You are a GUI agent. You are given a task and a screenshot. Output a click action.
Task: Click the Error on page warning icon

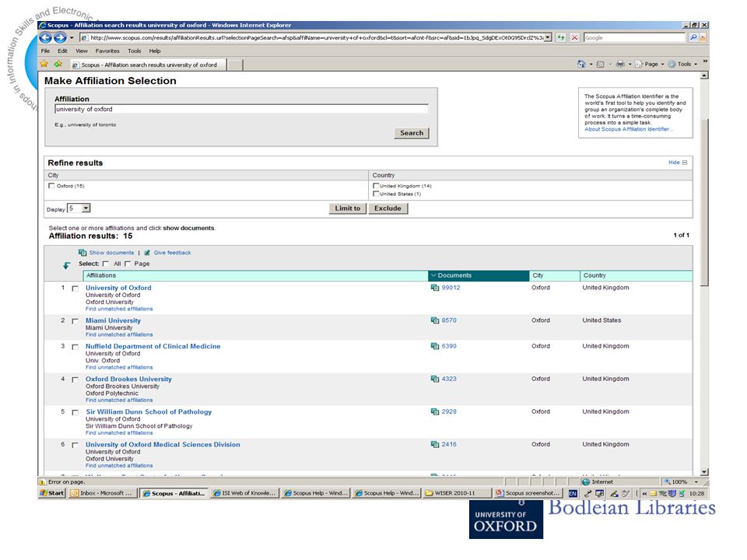[x=43, y=482]
